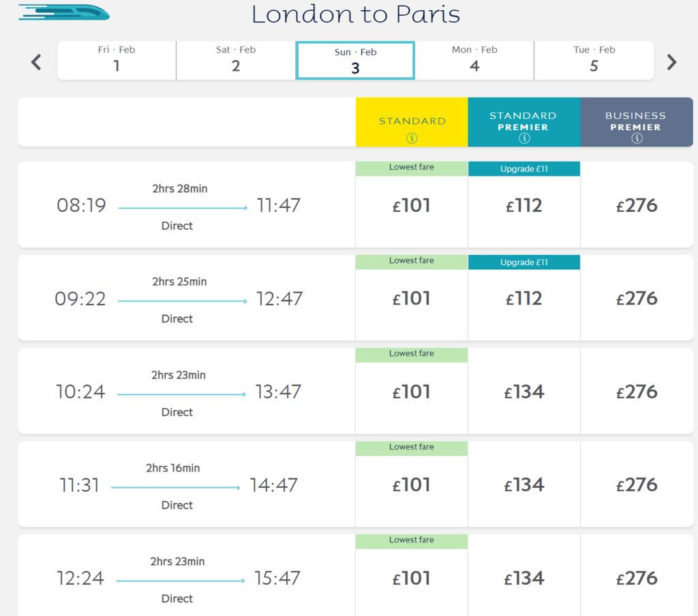This screenshot has width=698, height=616.
Task: Open Business Premier info icon
Action: 637,138
